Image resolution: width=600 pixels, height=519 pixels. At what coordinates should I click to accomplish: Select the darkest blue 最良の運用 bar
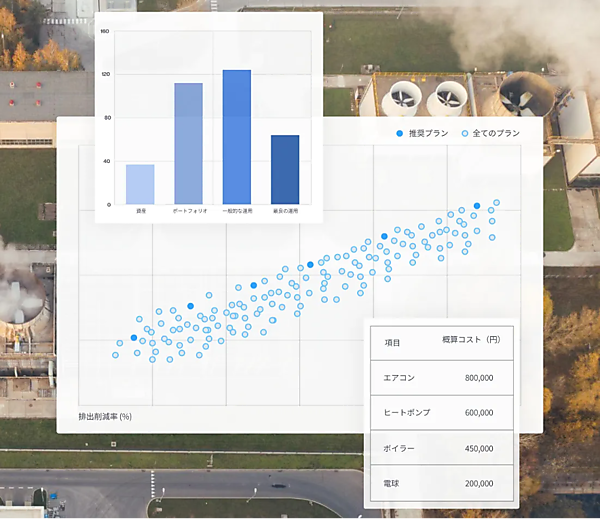click(x=285, y=170)
